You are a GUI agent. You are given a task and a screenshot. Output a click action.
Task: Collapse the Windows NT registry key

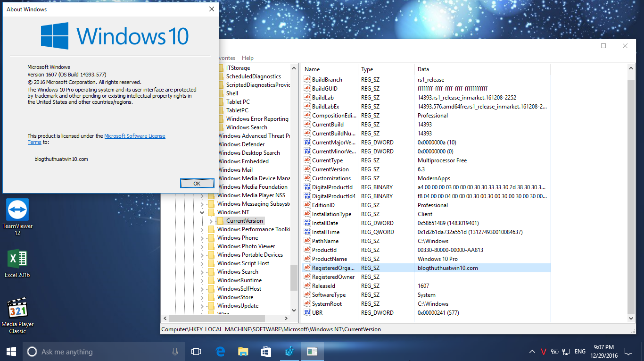(202, 212)
